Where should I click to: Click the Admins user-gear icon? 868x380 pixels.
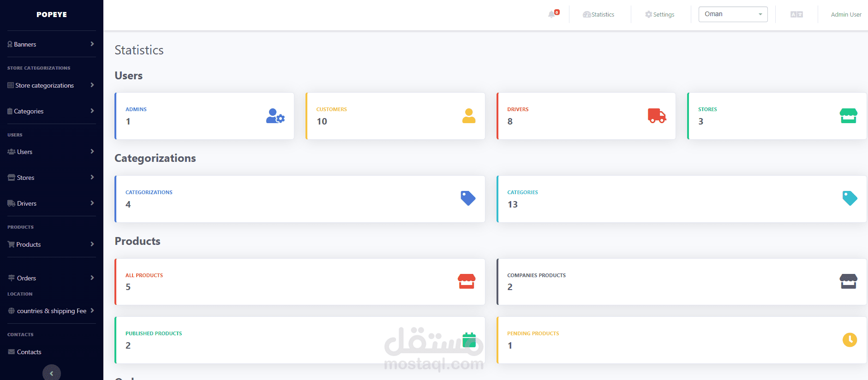tap(275, 116)
